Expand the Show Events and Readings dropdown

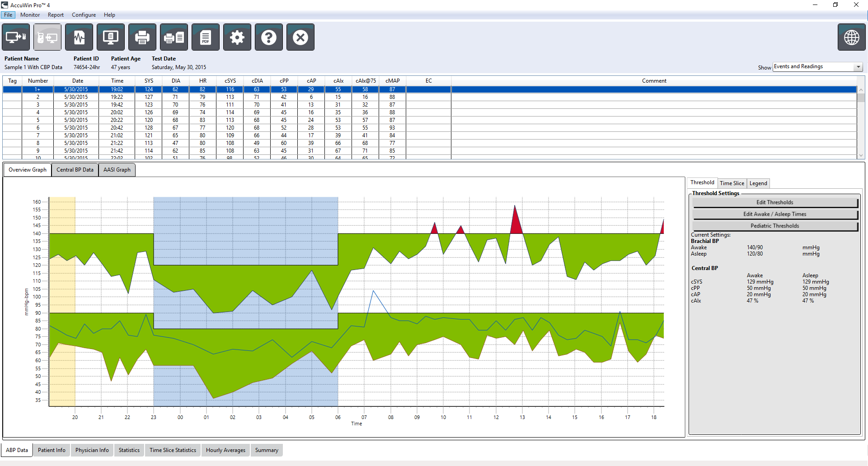tap(858, 67)
